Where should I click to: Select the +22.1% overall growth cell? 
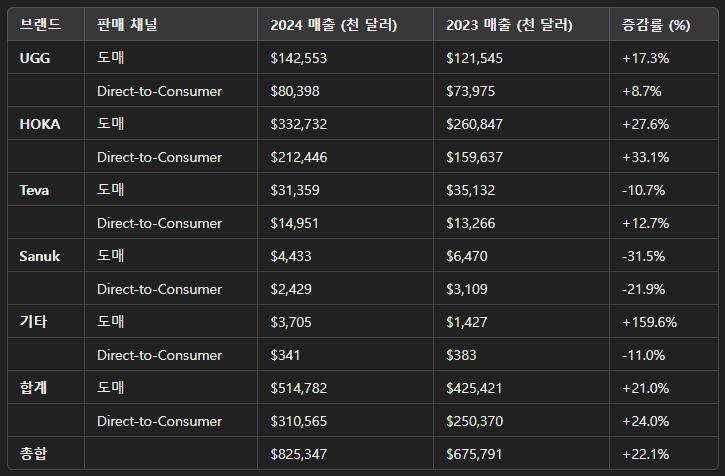coord(645,454)
